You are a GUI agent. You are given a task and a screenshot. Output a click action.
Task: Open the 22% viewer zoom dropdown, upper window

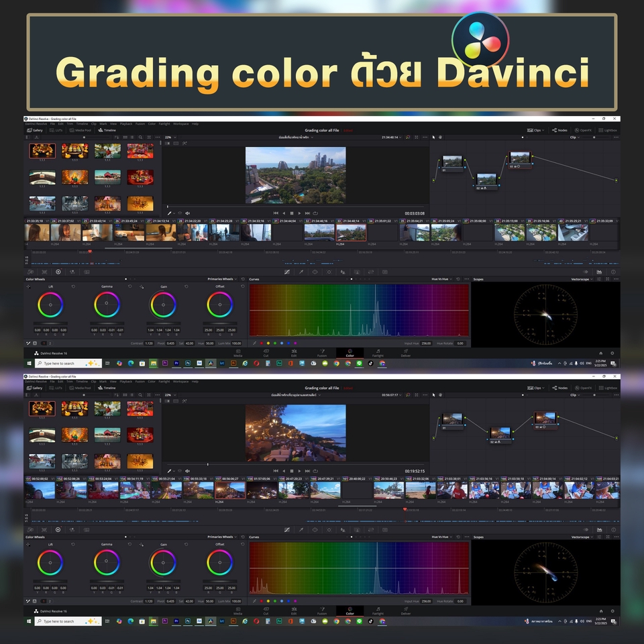pos(170,137)
